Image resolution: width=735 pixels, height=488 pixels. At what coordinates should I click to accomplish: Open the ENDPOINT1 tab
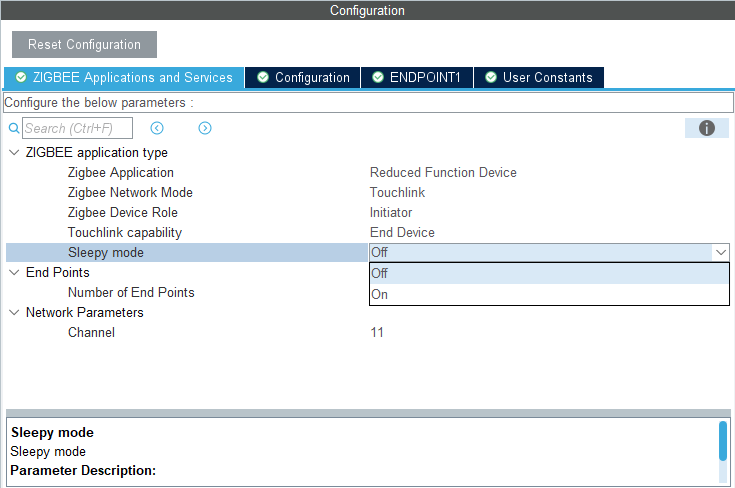(425, 77)
